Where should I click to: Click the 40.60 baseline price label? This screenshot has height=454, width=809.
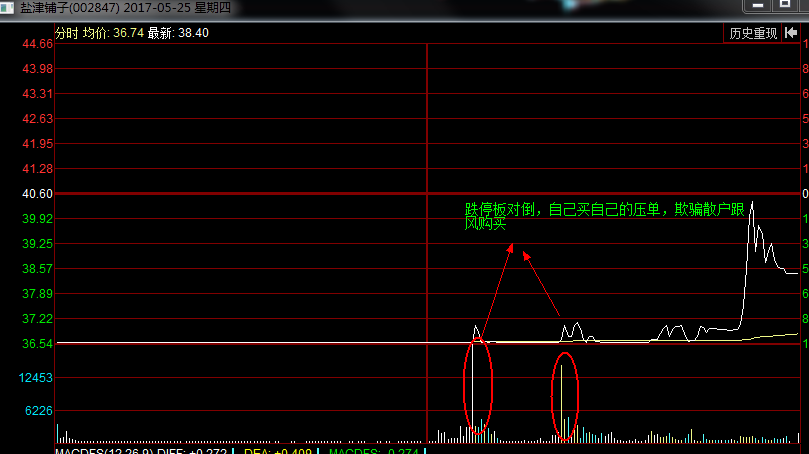37,194
